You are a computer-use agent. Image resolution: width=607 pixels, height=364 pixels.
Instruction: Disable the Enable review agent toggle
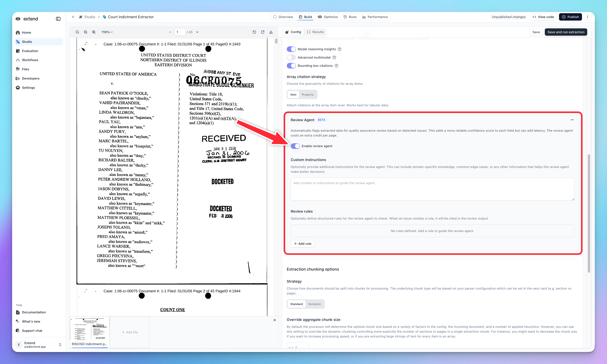tap(295, 146)
